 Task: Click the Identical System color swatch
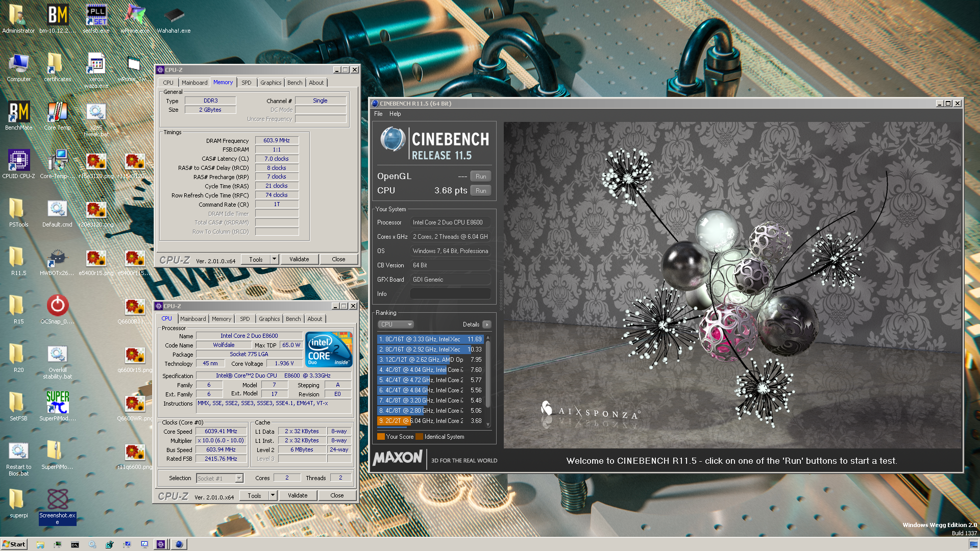click(419, 437)
